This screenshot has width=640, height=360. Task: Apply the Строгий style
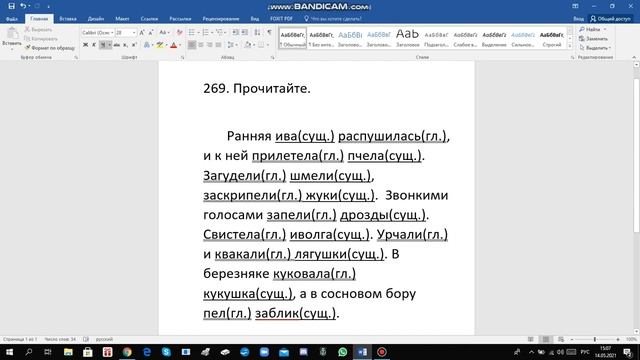552,38
